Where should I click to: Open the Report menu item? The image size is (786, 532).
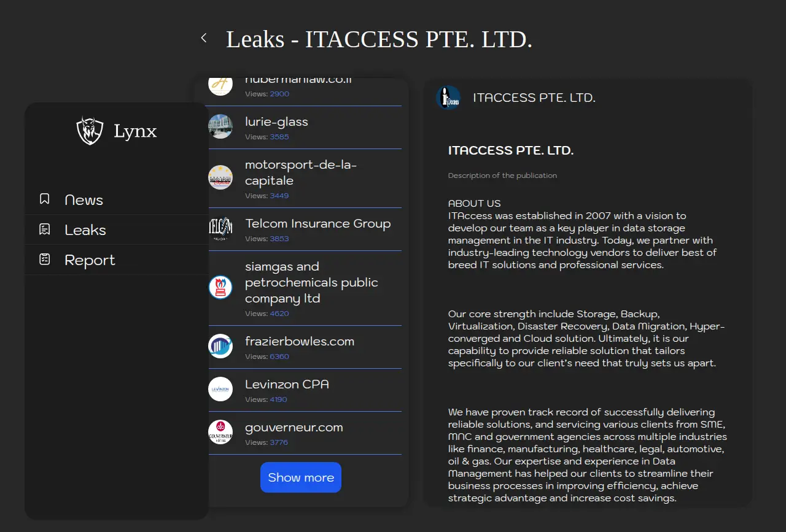[90, 260]
